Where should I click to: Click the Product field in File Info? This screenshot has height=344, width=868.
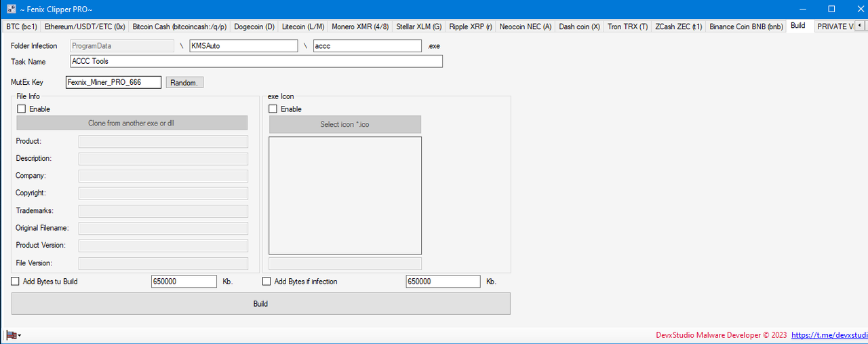163,141
